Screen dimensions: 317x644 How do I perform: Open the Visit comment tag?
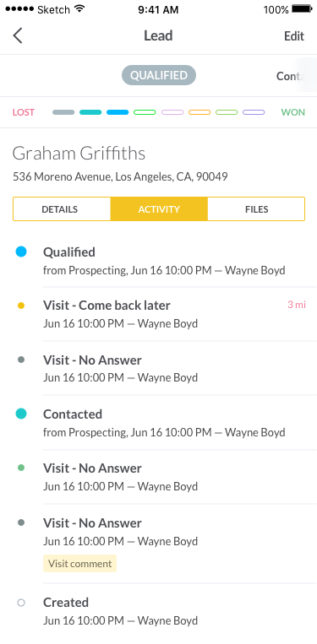79,564
